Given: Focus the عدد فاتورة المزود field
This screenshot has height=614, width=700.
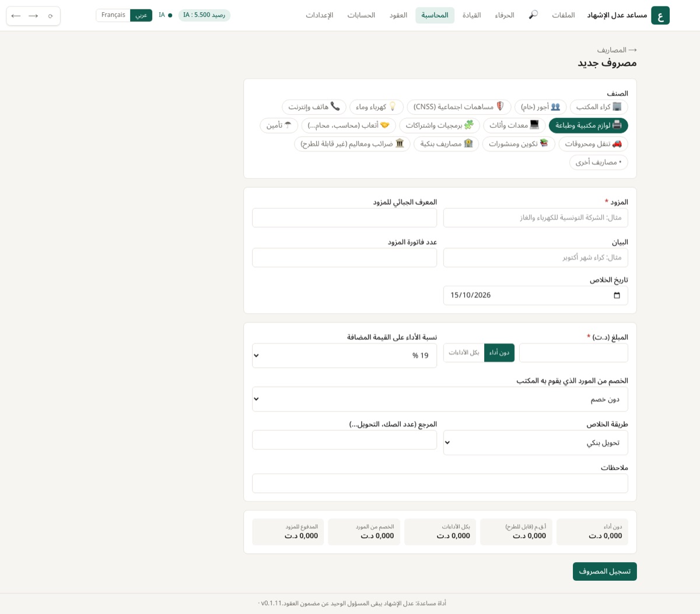Looking at the screenshot, I should 344,258.
